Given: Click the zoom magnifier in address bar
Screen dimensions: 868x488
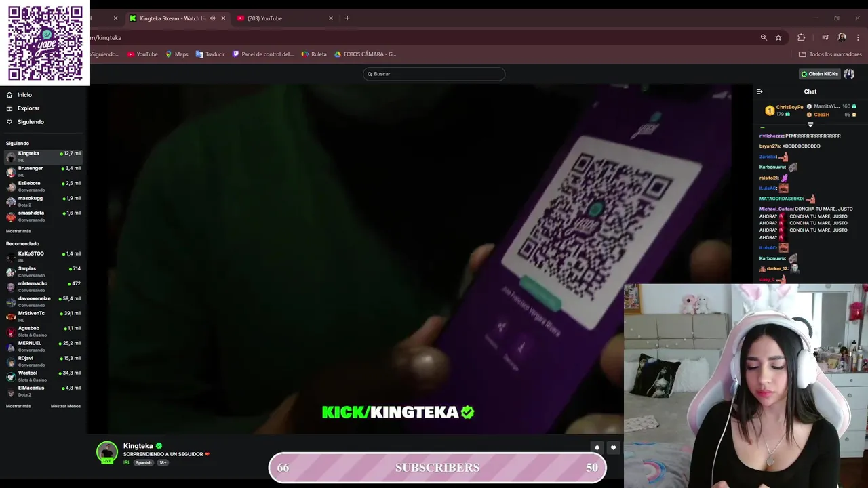Looking at the screenshot, I should click(764, 37).
